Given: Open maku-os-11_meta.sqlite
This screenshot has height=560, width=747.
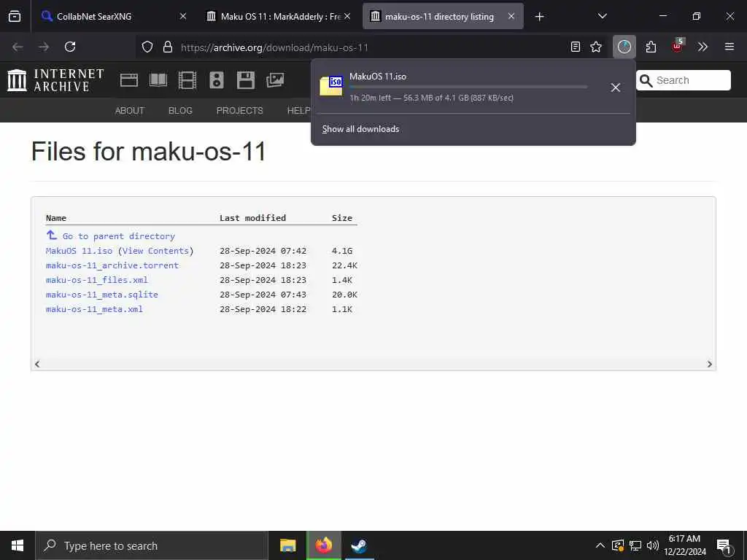Looking at the screenshot, I should click(x=102, y=295).
